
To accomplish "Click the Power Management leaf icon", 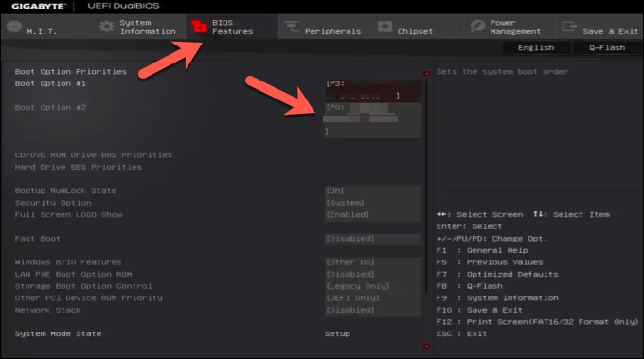I will point(477,27).
